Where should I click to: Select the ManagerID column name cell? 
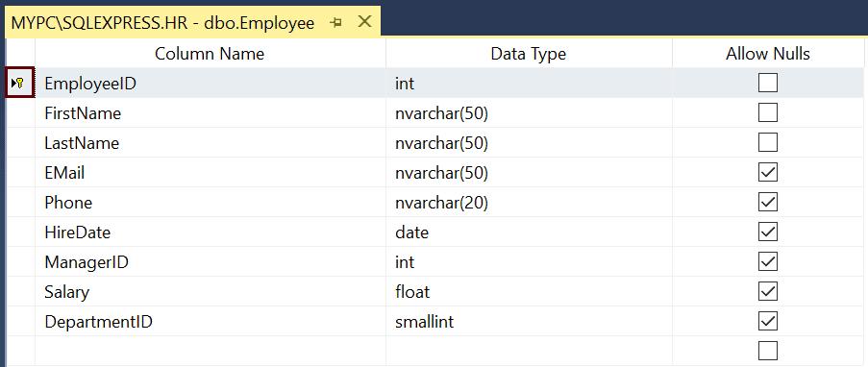pyautogui.click(x=211, y=262)
